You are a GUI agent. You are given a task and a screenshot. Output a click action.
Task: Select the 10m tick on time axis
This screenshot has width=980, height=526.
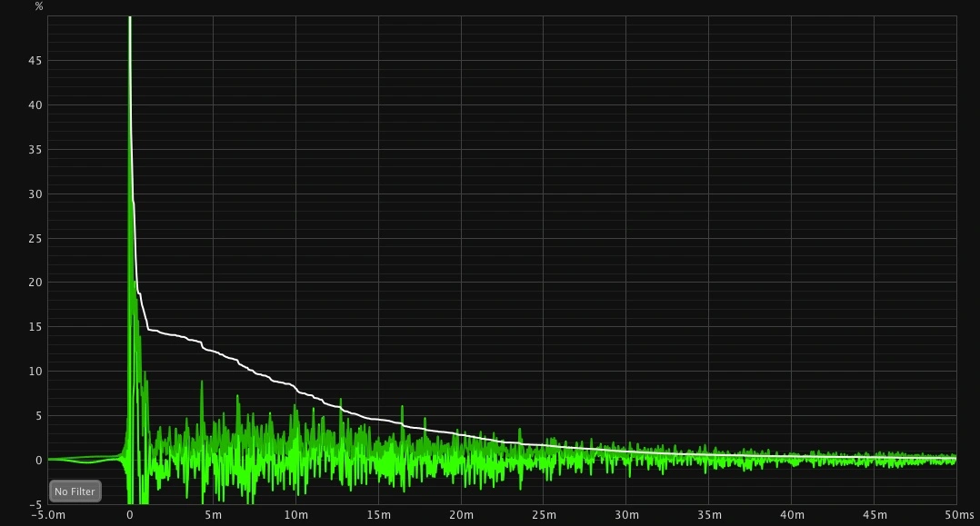point(295,515)
